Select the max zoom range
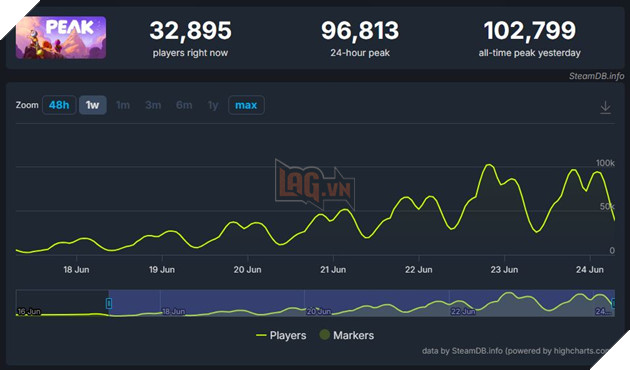This screenshot has width=630, height=370. [x=246, y=105]
